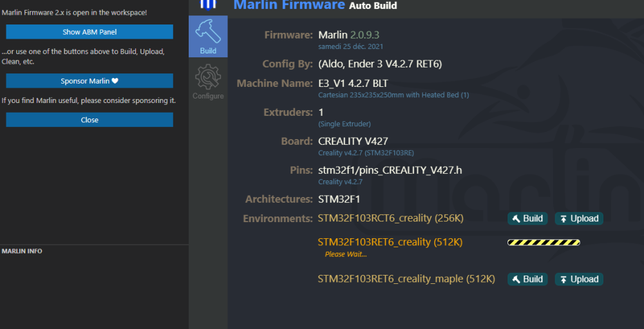Click 'Creality v4.2.7 (STM32F103RE)' description
This screenshot has width=644, height=329.
click(x=366, y=153)
